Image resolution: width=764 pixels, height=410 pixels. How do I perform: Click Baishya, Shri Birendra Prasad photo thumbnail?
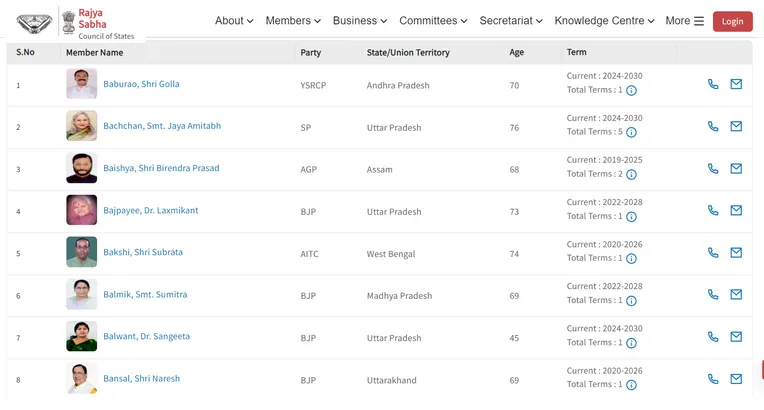(82, 168)
